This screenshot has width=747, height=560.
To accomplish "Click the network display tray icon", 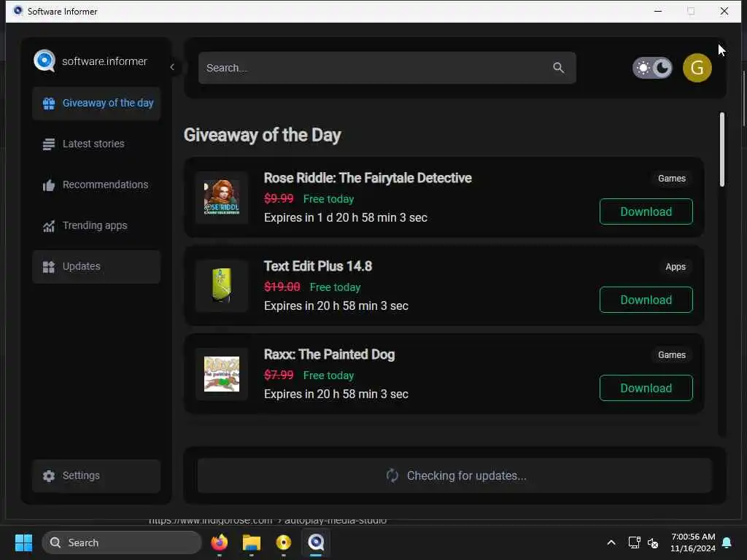I will 634,542.
